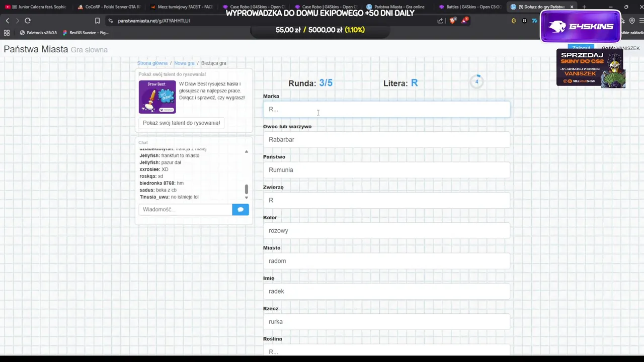The image size is (644, 362).
Task: Click the 'Bieżąca gra' breadcrumb text
Action: click(214, 63)
